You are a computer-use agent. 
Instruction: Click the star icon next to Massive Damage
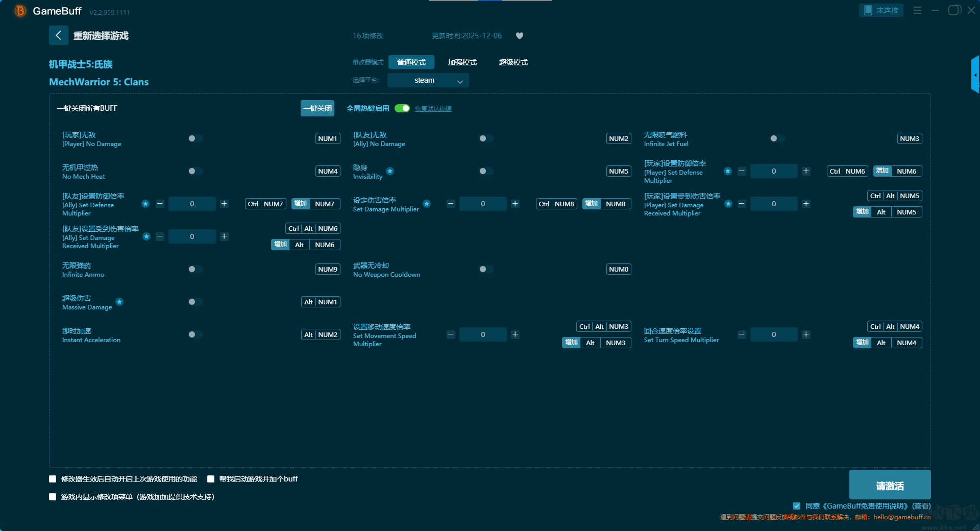pyautogui.click(x=119, y=302)
